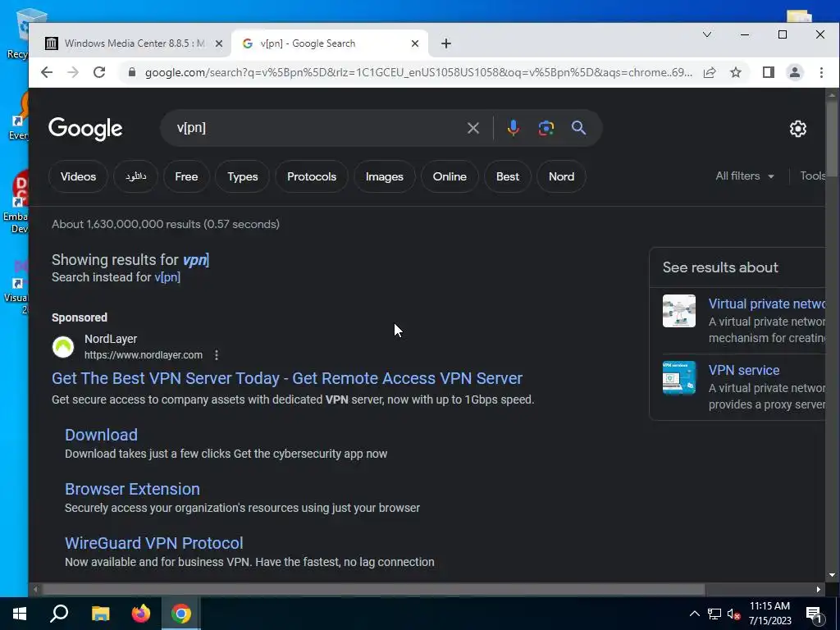This screenshot has height=630, width=840.
Task: Launch Firefox from taskbar
Action: [x=141, y=614]
